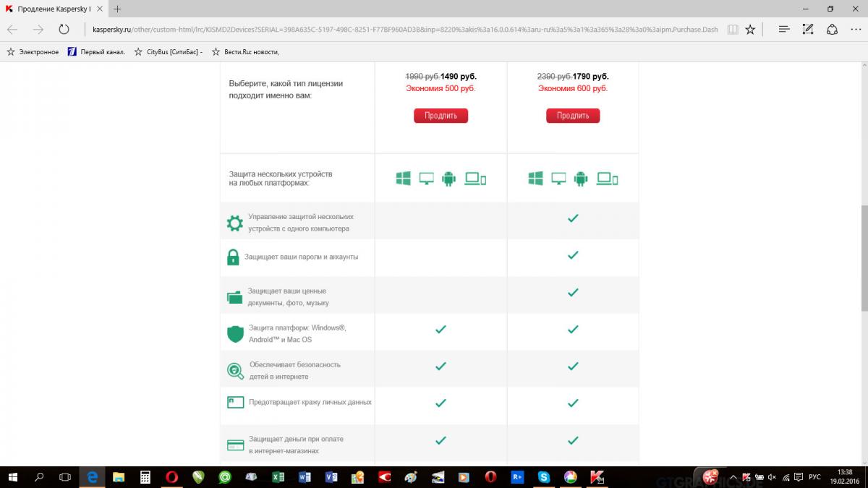Viewport: 868px width, 488px height.
Task: Click the folder icon beside 'ценные документы'
Action: [234, 297]
